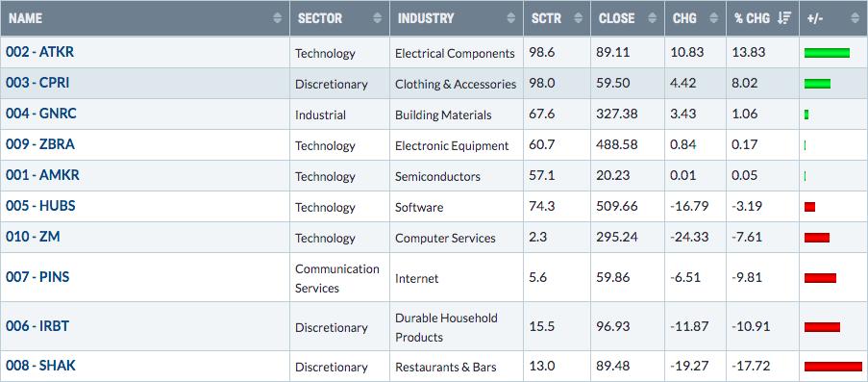Image resolution: width=868 pixels, height=382 pixels.
Task: Open the 008 - SHAK symbol link
Action: pos(41,366)
